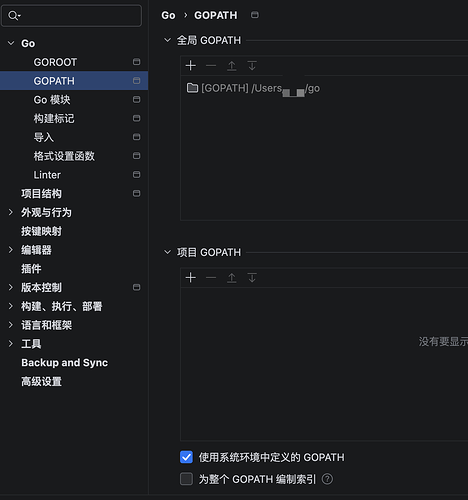Click Go in the breadcrumb
The image size is (468, 500).
click(x=168, y=15)
